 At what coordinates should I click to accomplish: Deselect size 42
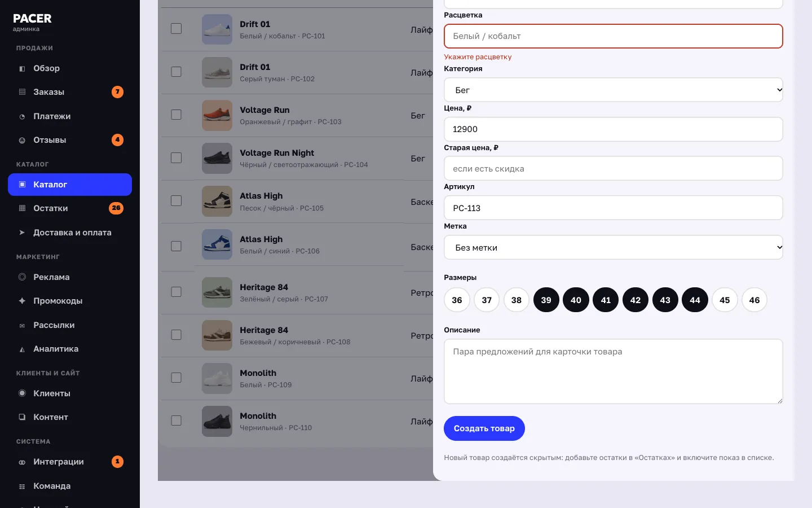coord(636,300)
